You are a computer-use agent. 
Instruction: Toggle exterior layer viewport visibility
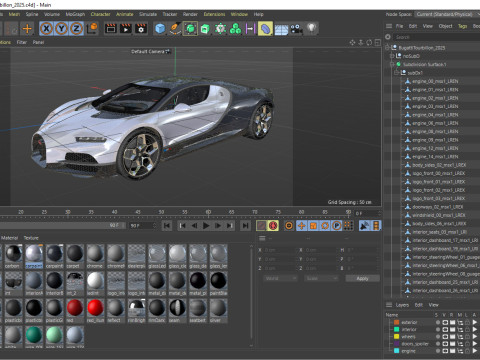click(445, 322)
